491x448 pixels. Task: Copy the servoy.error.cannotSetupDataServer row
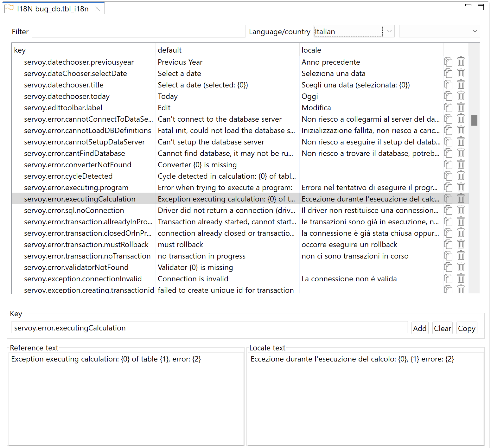click(x=448, y=142)
